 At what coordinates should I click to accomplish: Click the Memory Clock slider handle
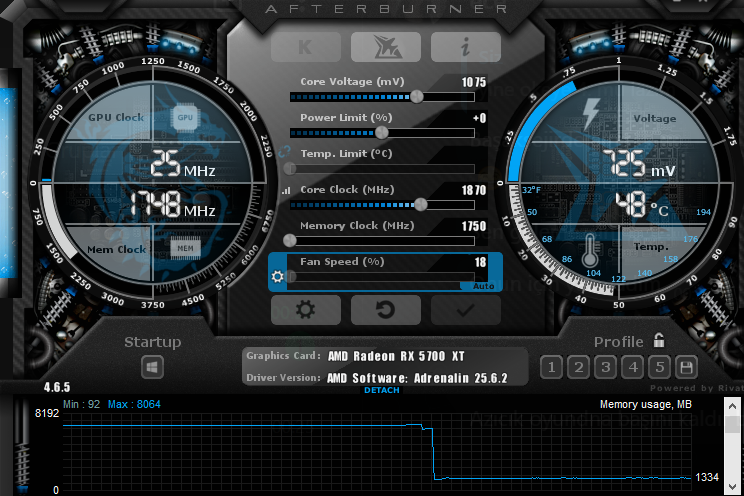[x=289, y=241]
